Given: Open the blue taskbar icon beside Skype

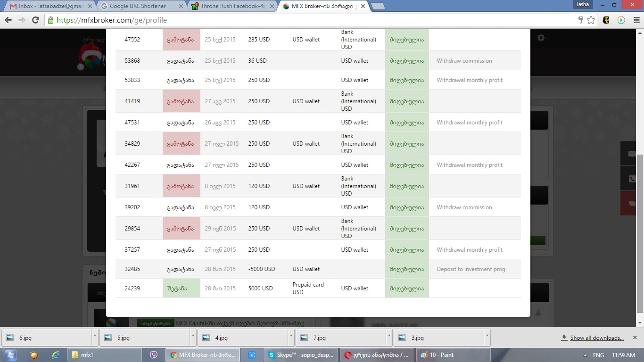Looking at the screenshot, I should coord(252,355).
